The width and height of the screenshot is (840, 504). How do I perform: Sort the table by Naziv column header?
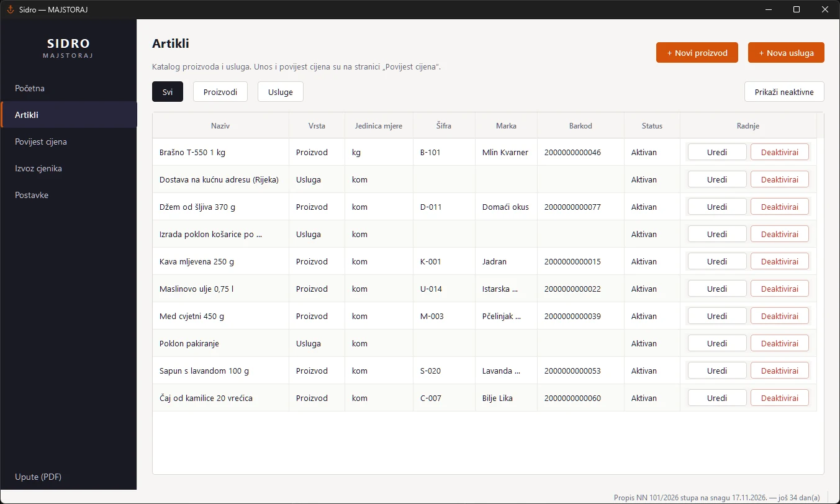tap(220, 125)
